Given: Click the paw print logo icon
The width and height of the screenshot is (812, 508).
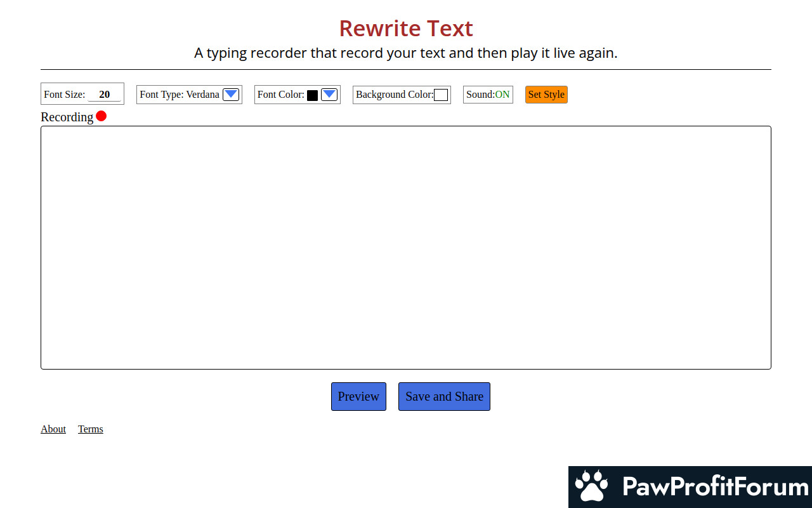Looking at the screenshot, I should coord(591,486).
